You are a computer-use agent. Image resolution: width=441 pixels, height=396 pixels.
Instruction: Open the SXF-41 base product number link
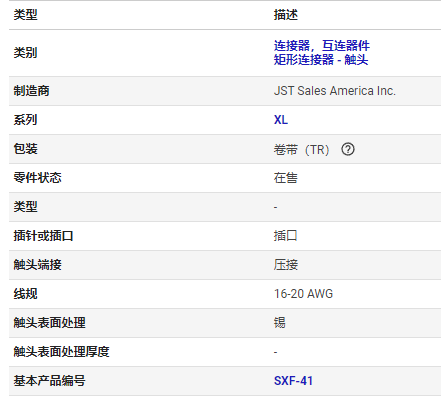click(293, 381)
